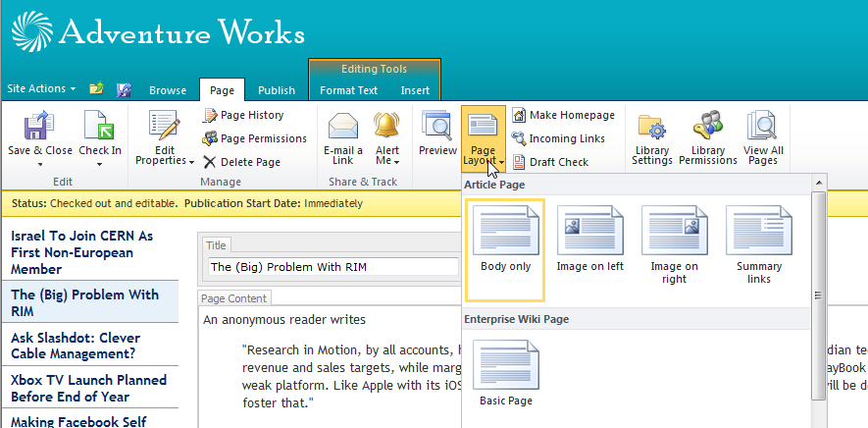Image resolution: width=868 pixels, height=428 pixels.
Task: Click View All Pages icon
Action: (x=763, y=126)
